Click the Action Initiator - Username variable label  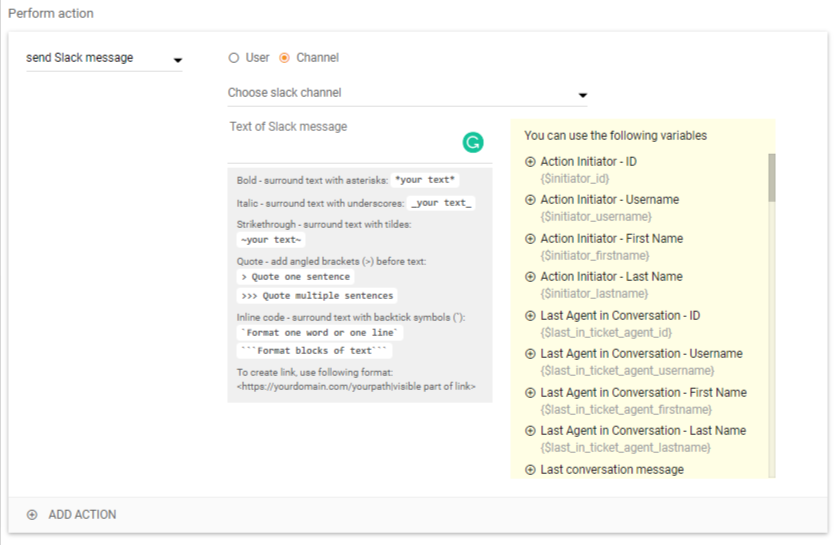click(x=609, y=200)
